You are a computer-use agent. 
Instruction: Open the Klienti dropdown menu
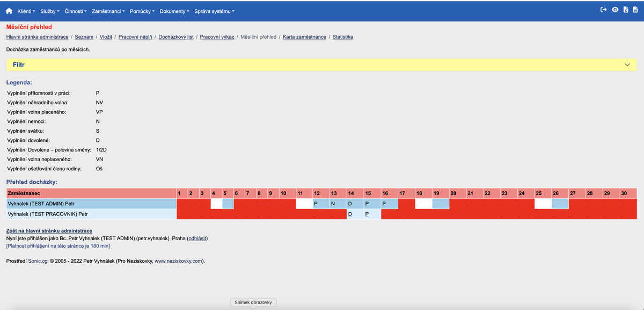coord(24,10)
